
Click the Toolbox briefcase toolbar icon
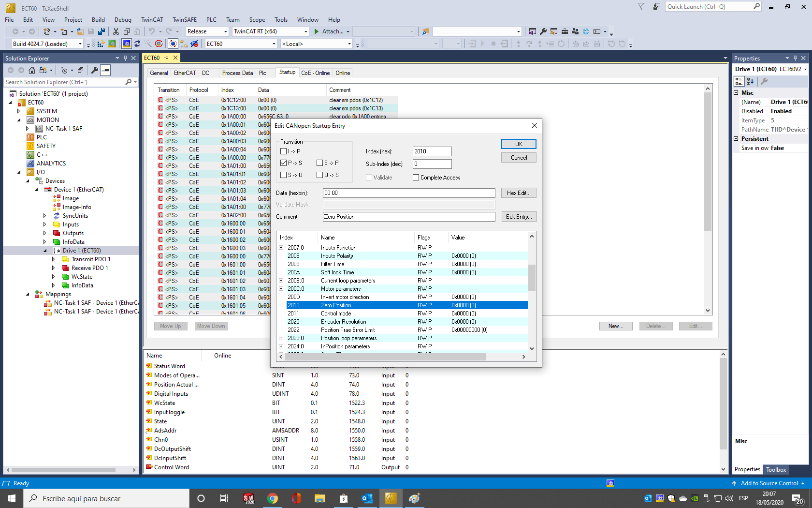pos(565,31)
